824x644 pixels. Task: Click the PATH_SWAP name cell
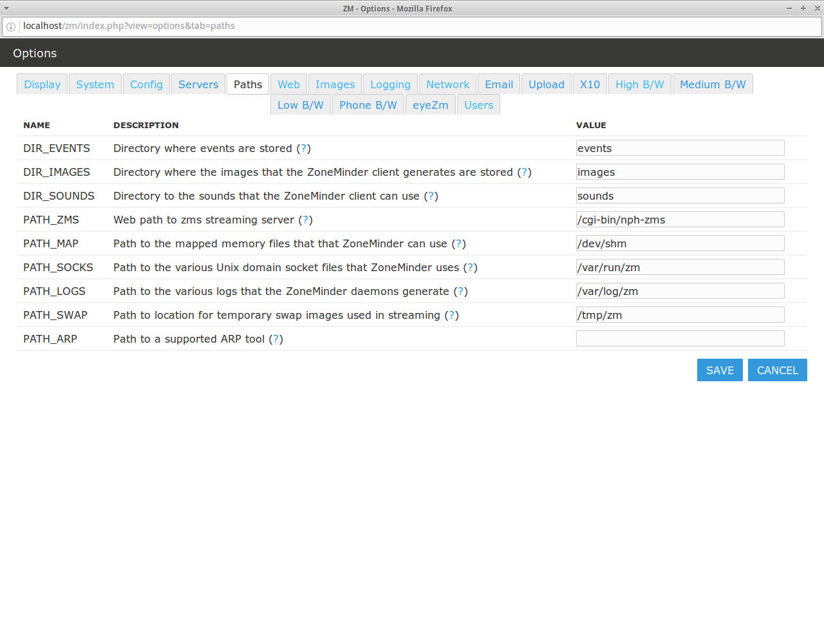click(55, 315)
